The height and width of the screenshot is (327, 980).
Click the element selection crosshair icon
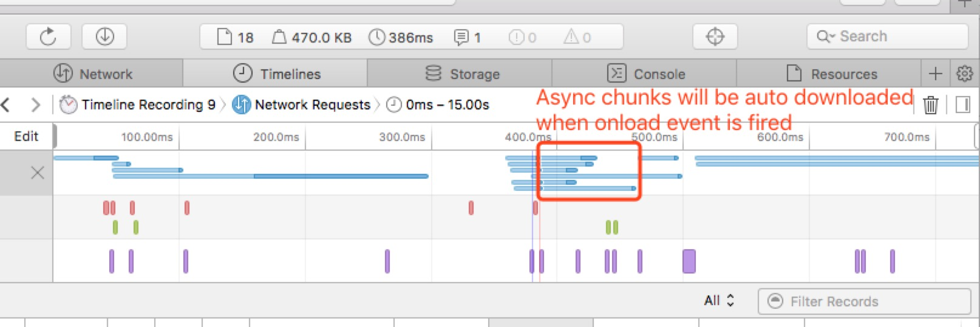(715, 37)
